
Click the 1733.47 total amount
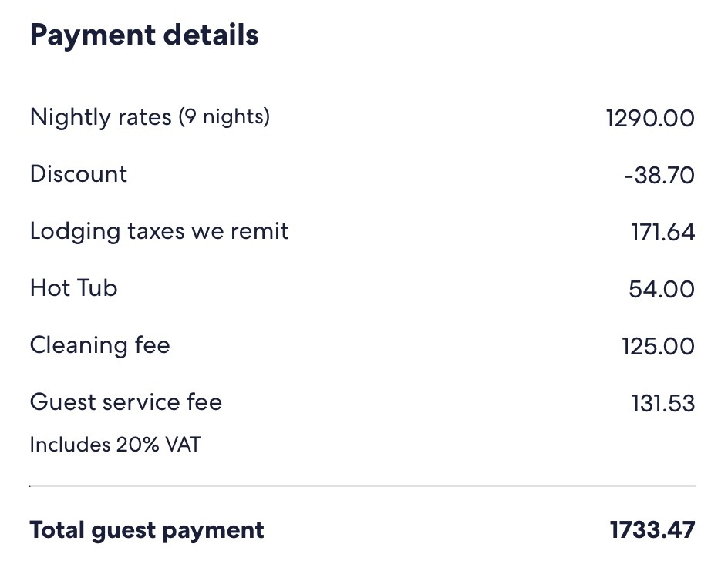click(652, 530)
